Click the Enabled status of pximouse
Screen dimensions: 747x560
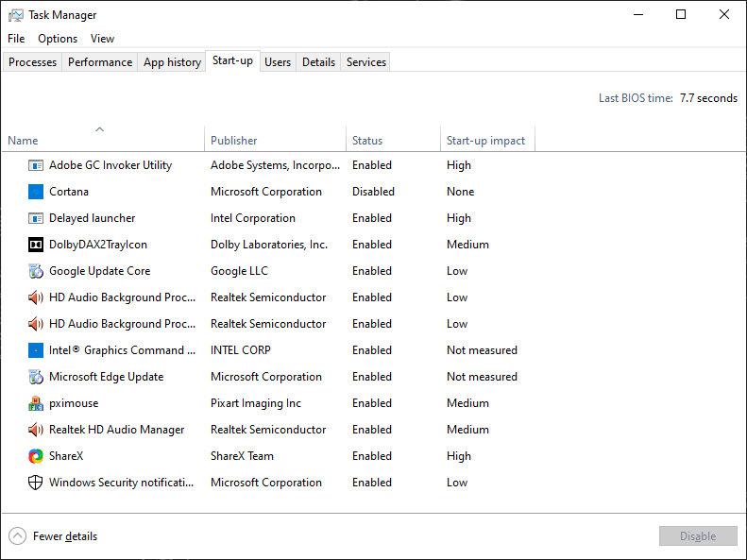click(372, 403)
